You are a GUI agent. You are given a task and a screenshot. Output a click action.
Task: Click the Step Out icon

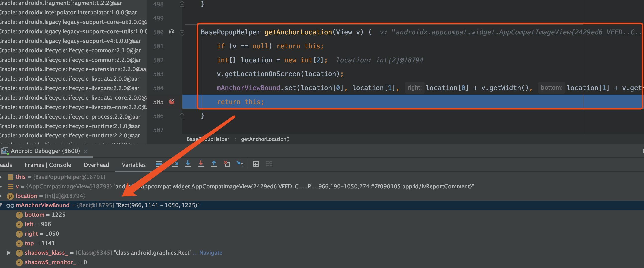tap(214, 164)
